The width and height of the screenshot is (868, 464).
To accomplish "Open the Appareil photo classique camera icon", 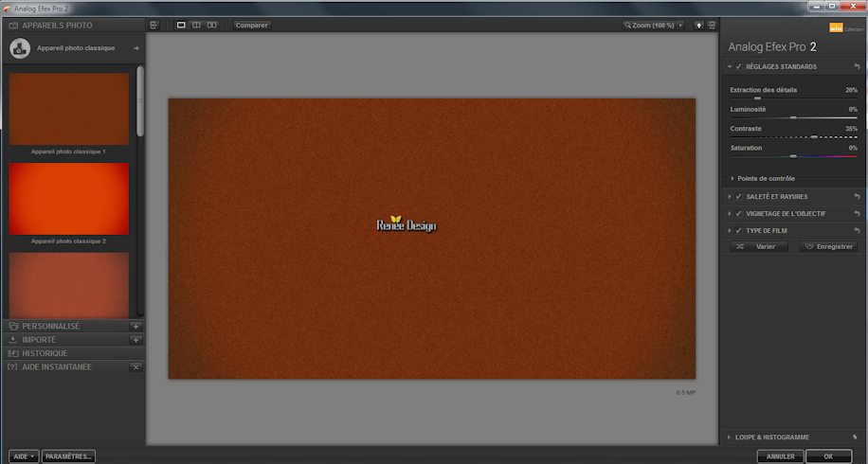I will (20, 48).
